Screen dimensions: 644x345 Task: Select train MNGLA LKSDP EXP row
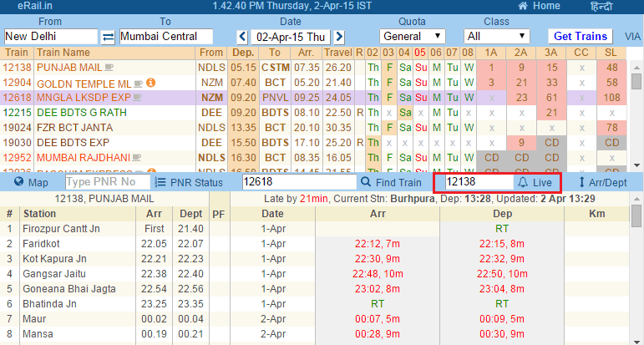[314, 98]
